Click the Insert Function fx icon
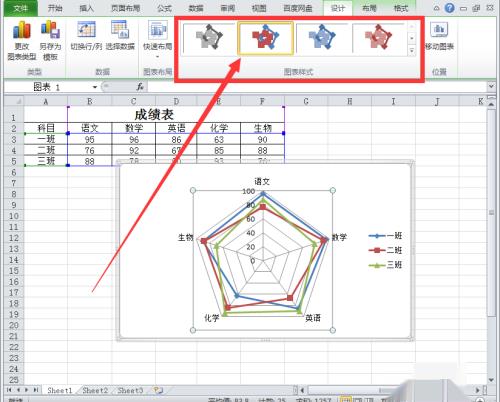500x402 pixels. coord(140,87)
